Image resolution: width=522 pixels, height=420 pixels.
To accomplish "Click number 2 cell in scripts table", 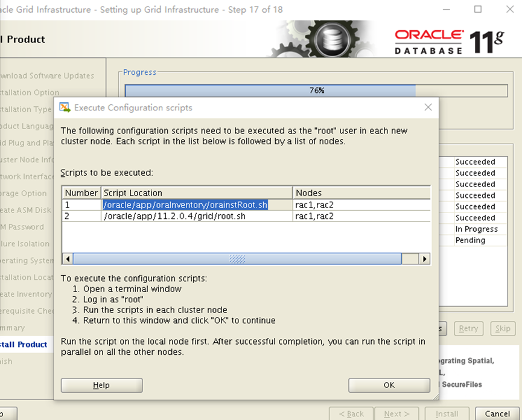I will (x=81, y=216).
